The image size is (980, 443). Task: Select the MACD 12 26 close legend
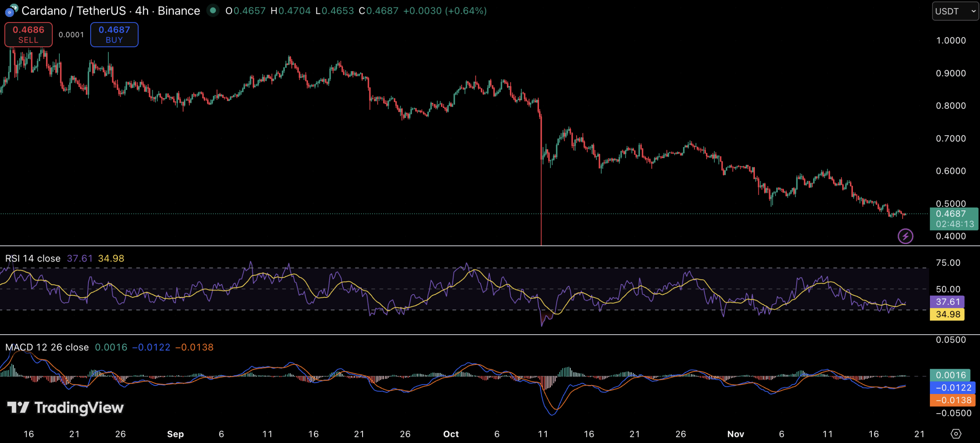(47, 347)
